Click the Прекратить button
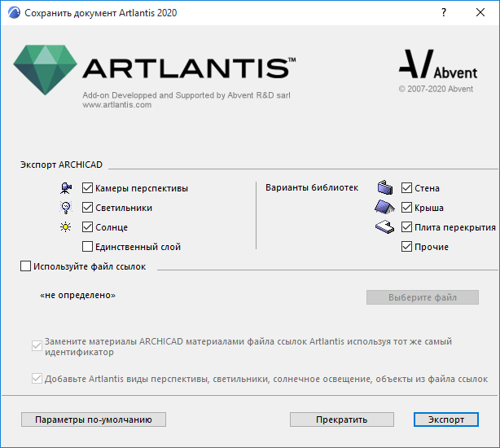The width and height of the screenshot is (500, 448). pos(342,419)
